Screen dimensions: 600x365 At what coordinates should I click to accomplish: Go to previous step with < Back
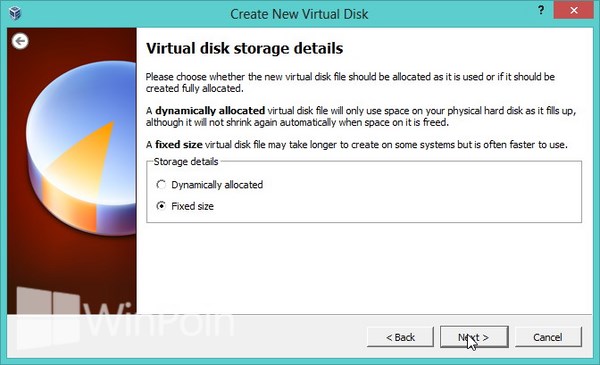pos(400,337)
